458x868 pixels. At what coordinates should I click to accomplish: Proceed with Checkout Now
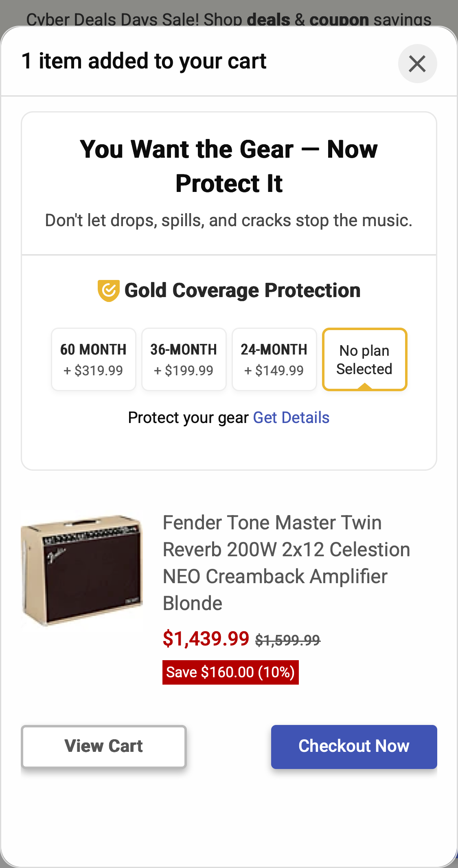coord(354,747)
